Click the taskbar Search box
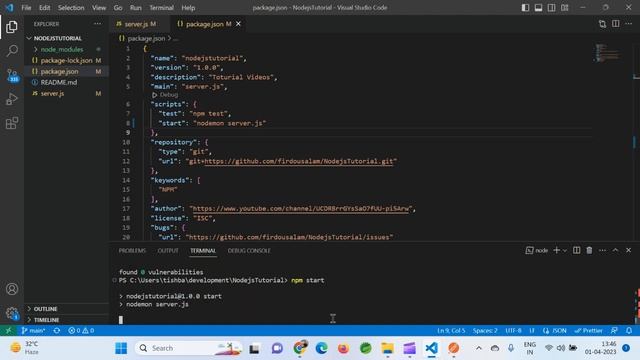 click(189, 348)
